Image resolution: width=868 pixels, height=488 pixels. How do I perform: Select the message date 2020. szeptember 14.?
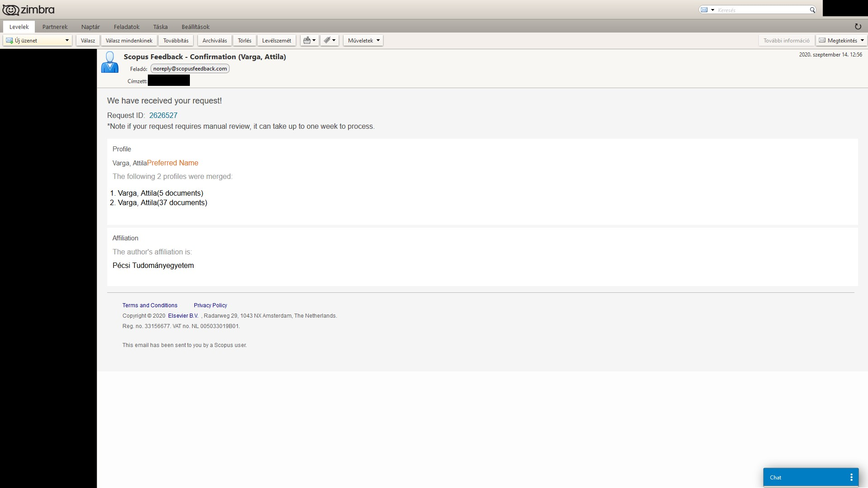(830, 55)
